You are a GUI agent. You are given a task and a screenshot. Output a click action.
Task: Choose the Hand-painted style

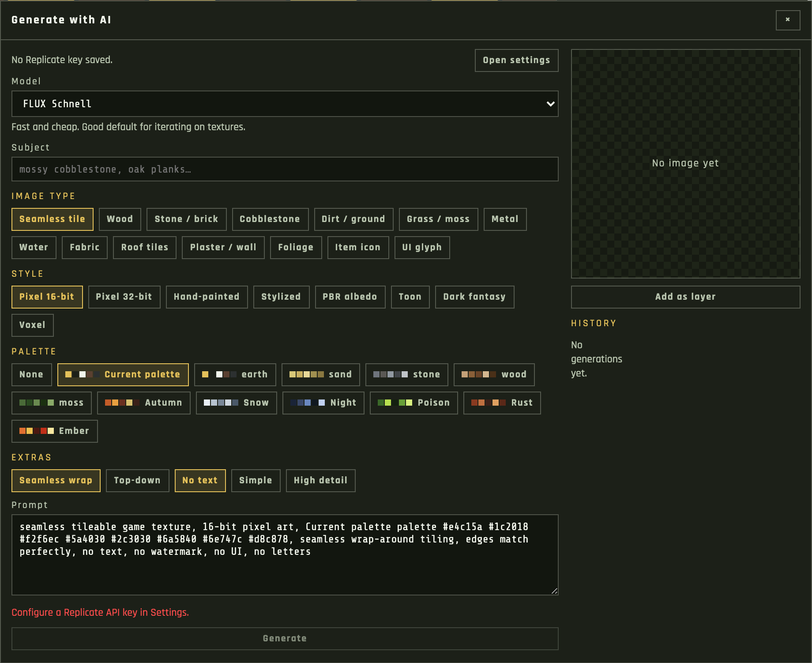207,297
